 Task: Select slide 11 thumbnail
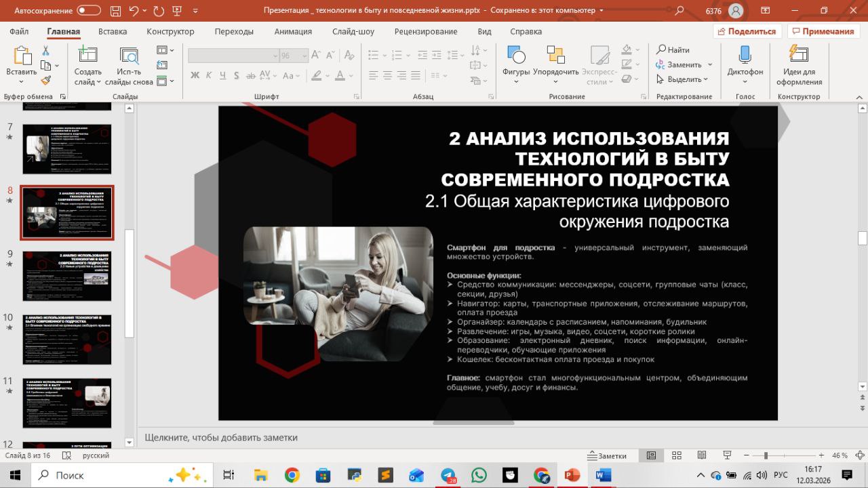(x=67, y=403)
